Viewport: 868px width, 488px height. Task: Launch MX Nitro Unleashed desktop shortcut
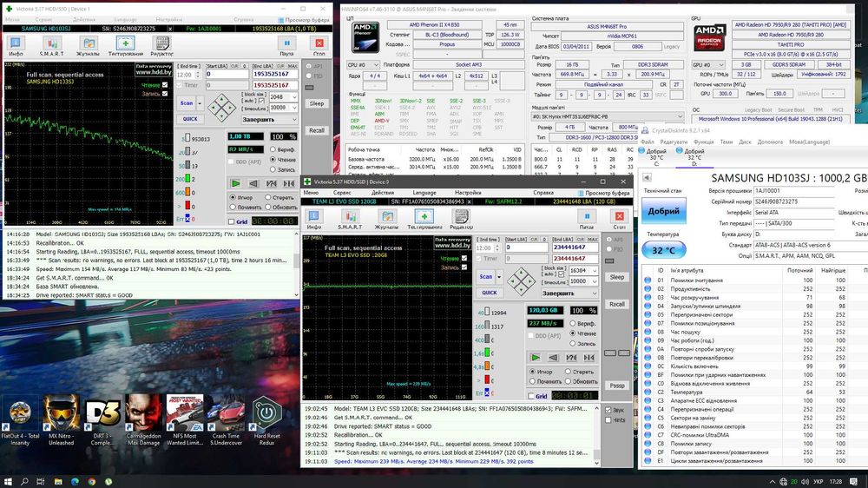pos(61,421)
